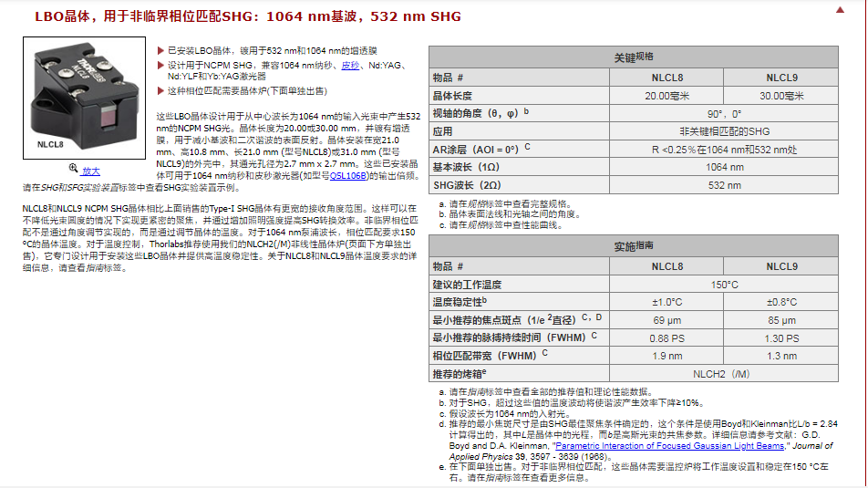Click NLCL8 column header in 实施指南 table
The height and width of the screenshot is (488, 868).
tap(666, 266)
